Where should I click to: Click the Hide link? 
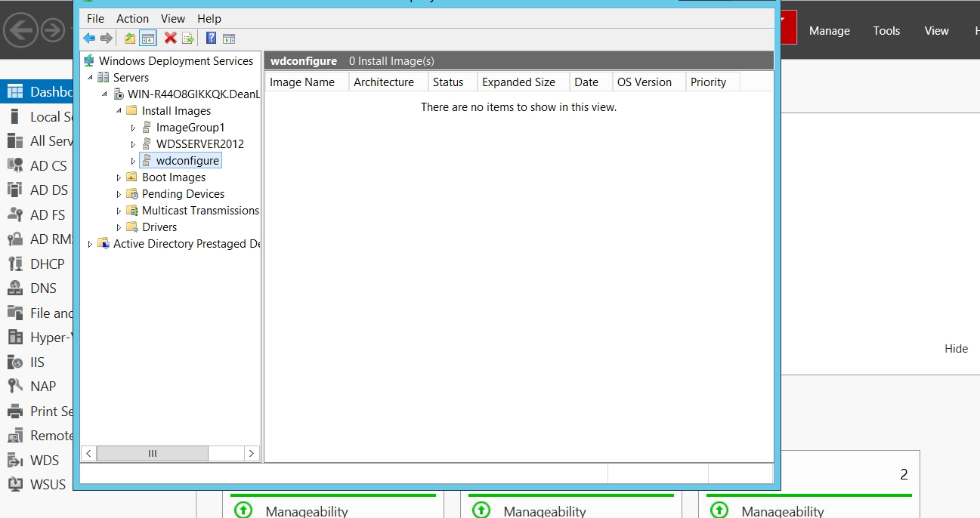coord(956,349)
